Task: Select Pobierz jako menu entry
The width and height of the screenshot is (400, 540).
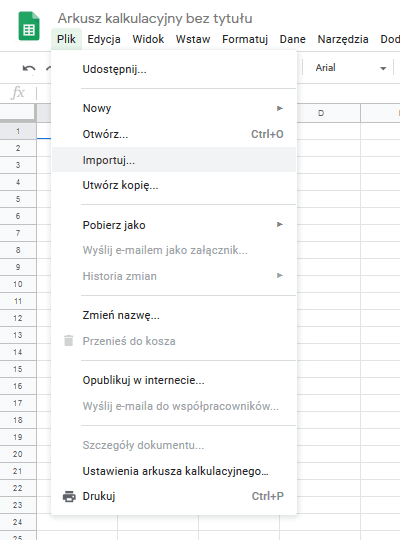Action: click(174, 225)
